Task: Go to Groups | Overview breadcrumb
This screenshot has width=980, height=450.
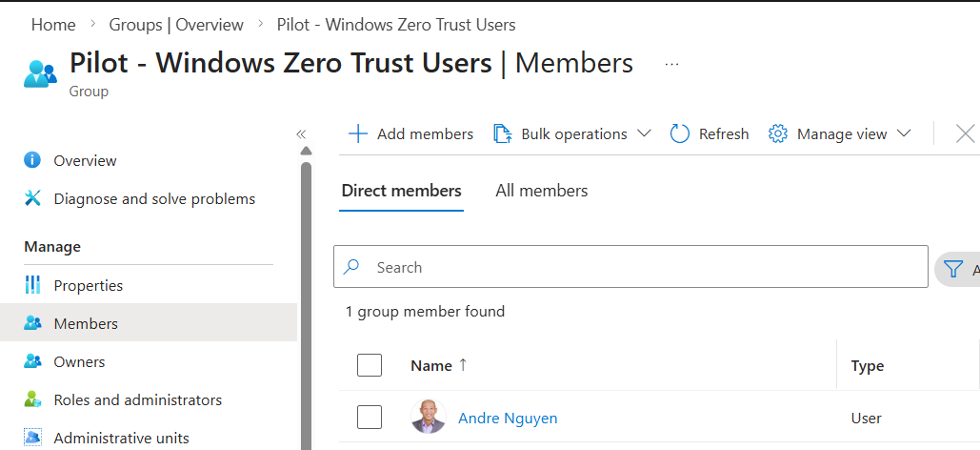Action: [176, 25]
